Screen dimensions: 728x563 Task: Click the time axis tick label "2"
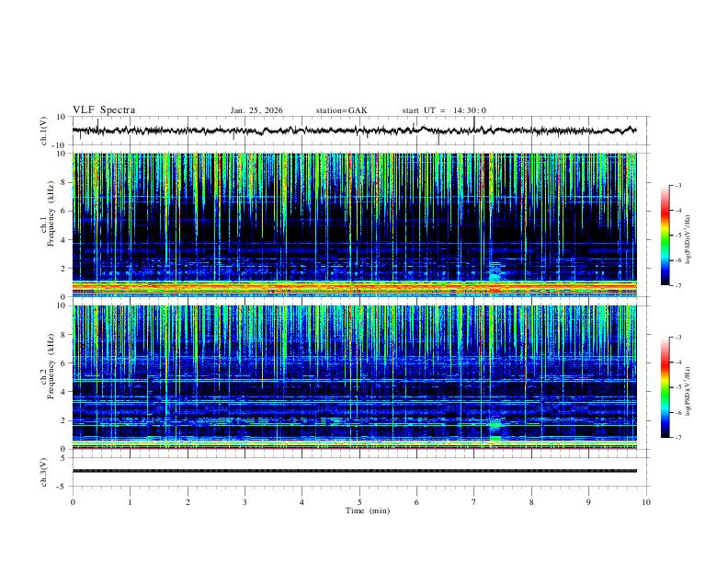click(x=188, y=502)
